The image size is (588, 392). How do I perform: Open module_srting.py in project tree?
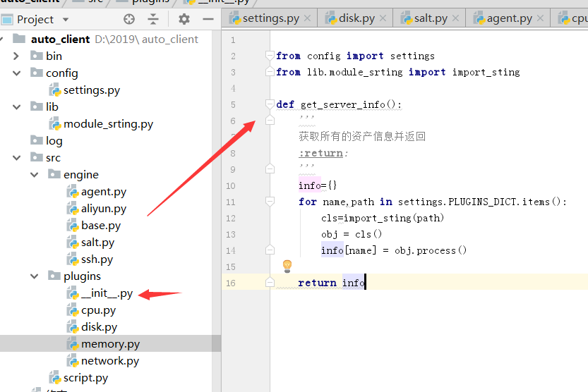click(108, 124)
